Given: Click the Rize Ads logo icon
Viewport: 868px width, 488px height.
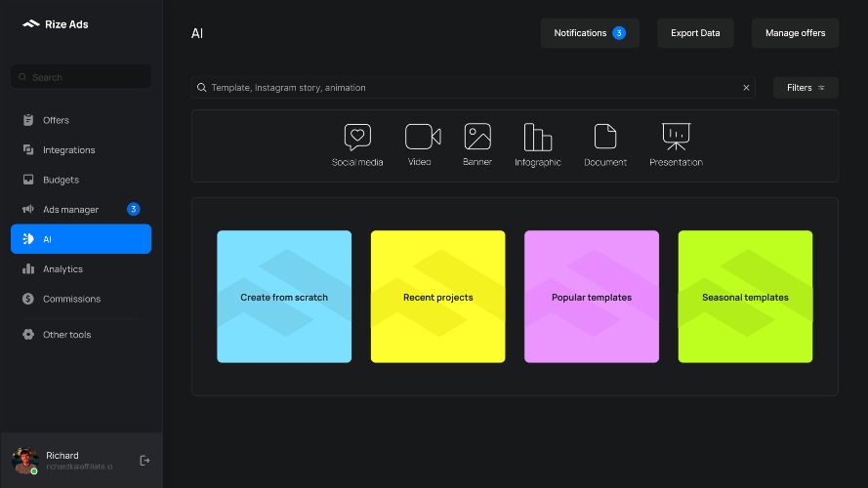Looking at the screenshot, I should pyautogui.click(x=31, y=23).
